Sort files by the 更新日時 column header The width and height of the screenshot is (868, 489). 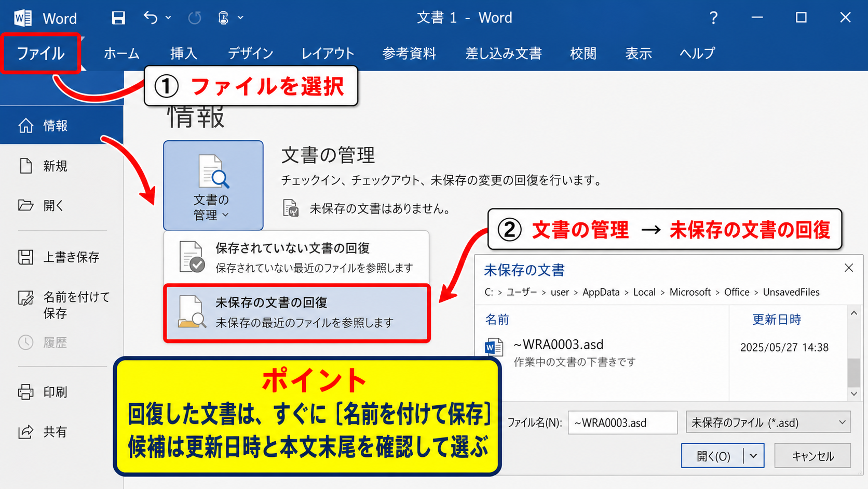coord(777,319)
